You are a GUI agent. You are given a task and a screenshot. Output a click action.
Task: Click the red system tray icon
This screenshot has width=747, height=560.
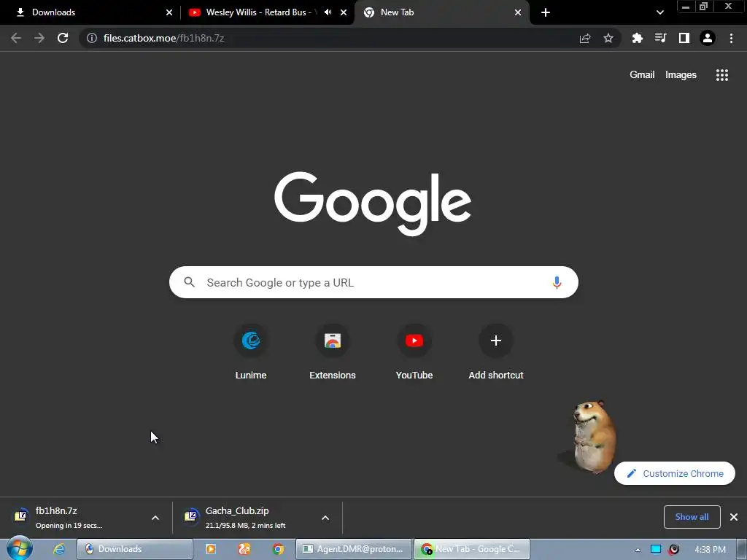[x=673, y=550]
